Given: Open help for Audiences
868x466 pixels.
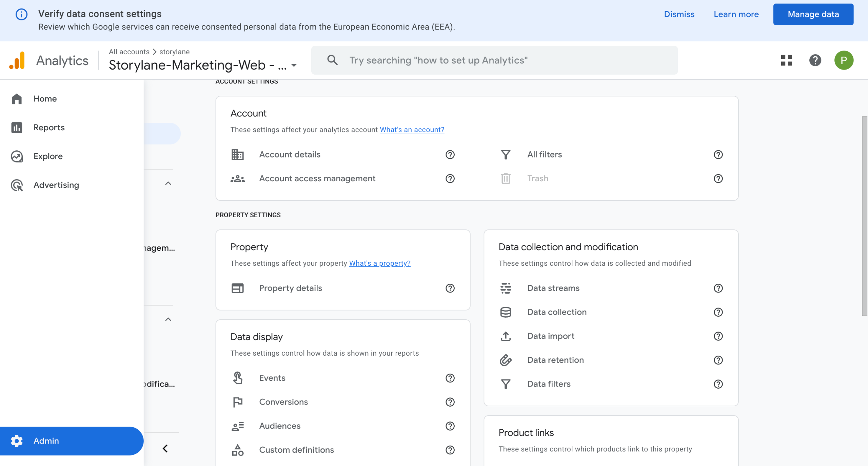Looking at the screenshot, I should [x=450, y=426].
